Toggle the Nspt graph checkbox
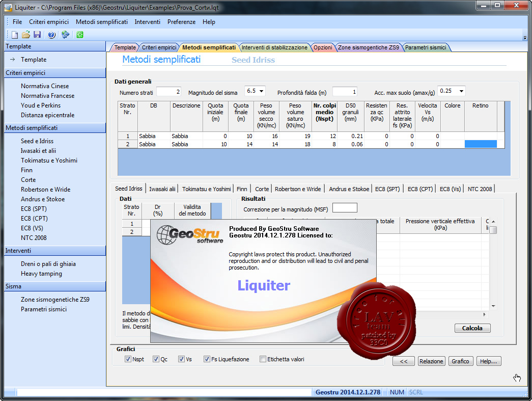 pos(128,359)
